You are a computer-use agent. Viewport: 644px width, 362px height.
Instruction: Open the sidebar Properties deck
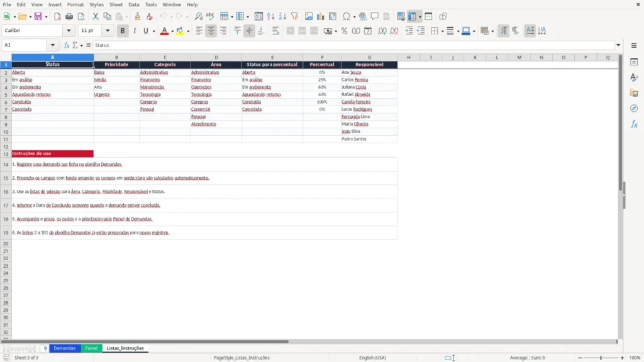(x=634, y=62)
